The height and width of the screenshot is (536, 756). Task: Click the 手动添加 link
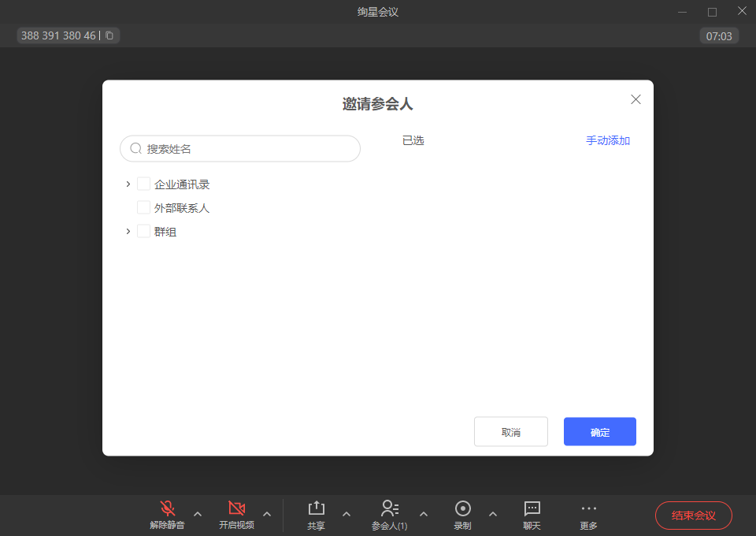click(608, 140)
